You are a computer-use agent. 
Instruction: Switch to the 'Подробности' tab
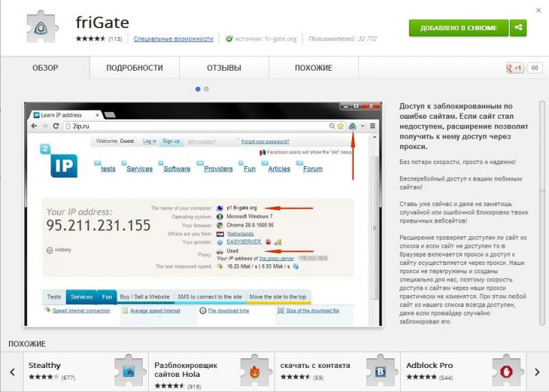[x=135, y=67]
